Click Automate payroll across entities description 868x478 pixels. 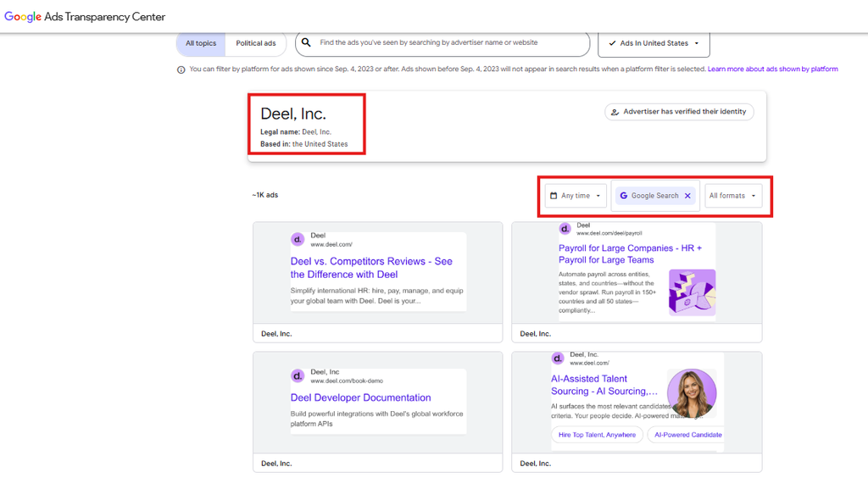tap(607, 292)
